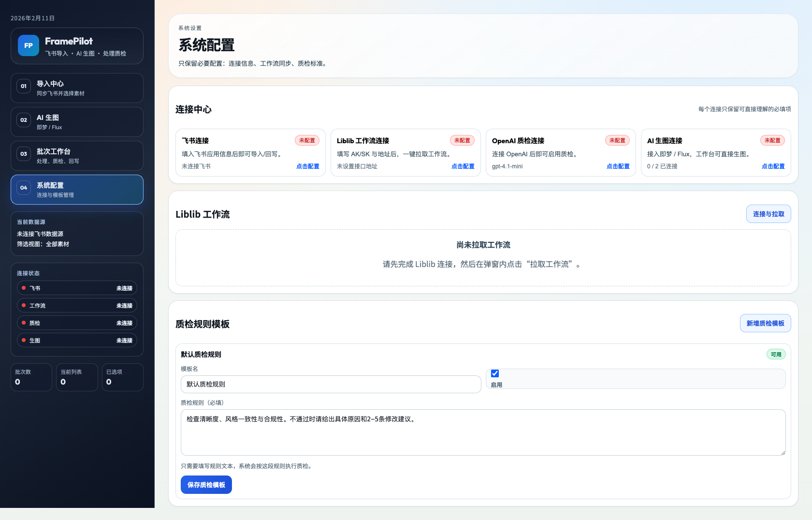Click the 未配置 badge on OpenAI 质检连接
The width and height of the screenshot is (812, 520).
[617, 140]
